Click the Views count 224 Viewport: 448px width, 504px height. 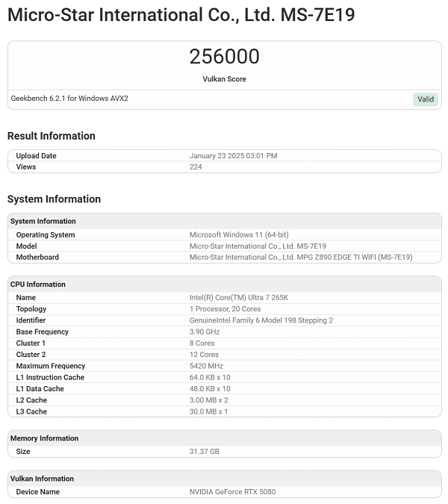click(196, 167)
